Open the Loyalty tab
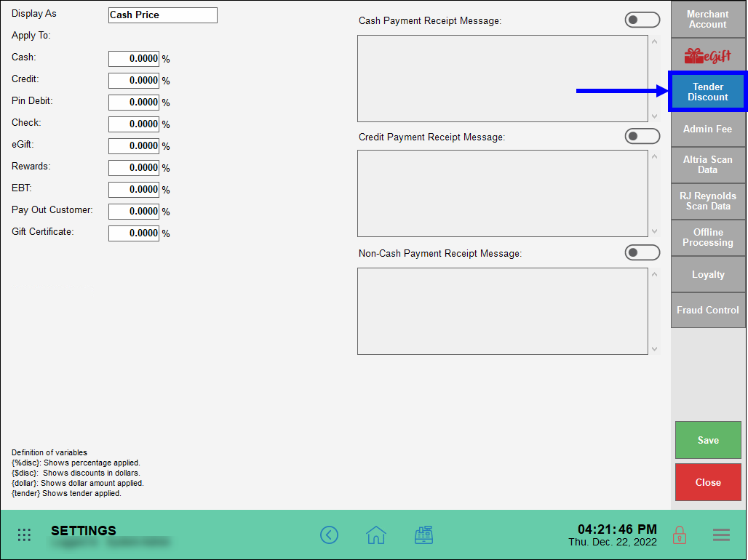The width and height of the screenshot is (748, 560). (708, 274)
